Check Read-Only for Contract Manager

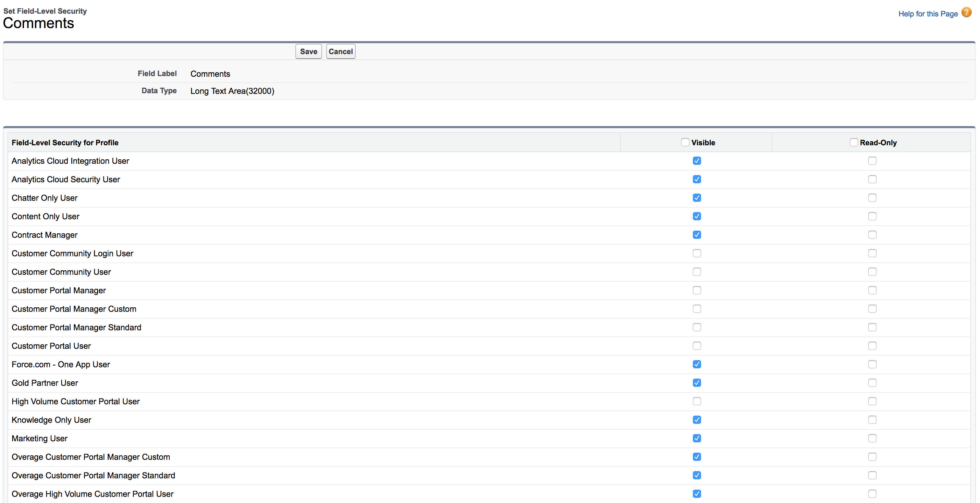[872, 235]
